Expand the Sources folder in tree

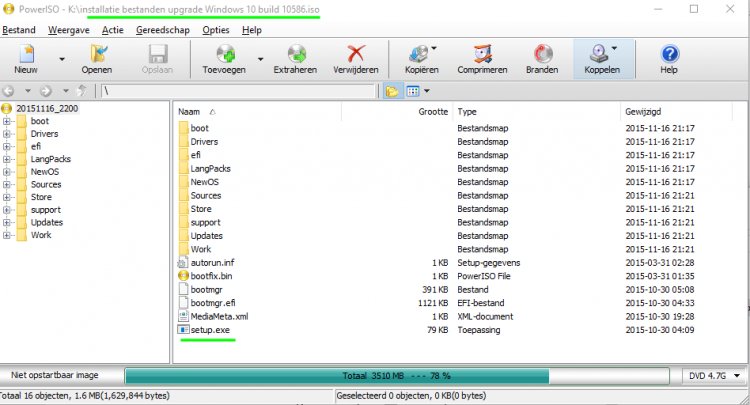click(x=8, y=185)
